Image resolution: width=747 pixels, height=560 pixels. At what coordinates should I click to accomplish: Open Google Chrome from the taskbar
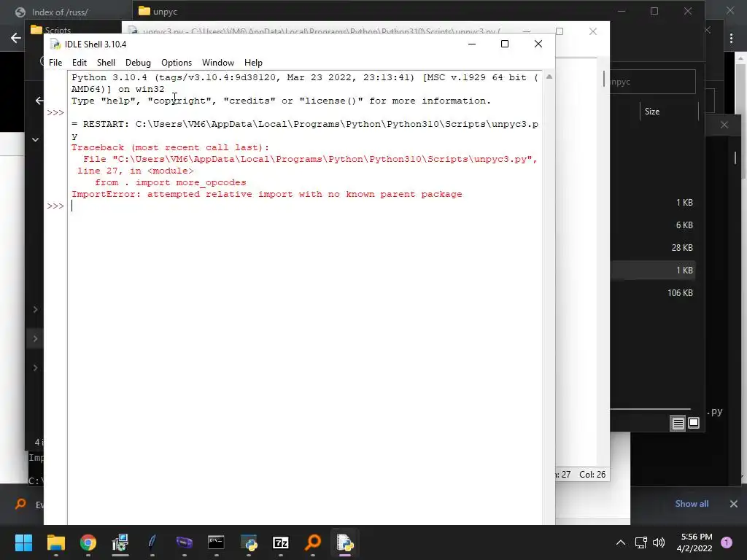(x=88, y=542)
